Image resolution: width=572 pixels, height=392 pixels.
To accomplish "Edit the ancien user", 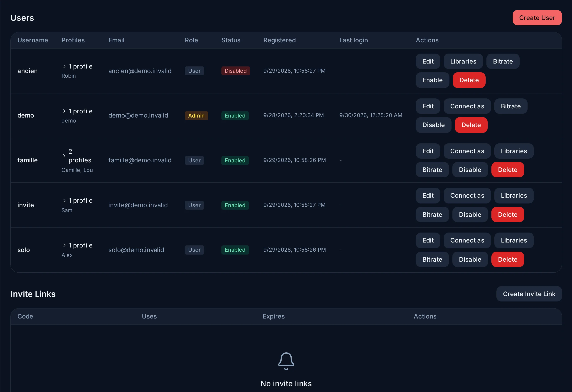I will tap(428, 61).
